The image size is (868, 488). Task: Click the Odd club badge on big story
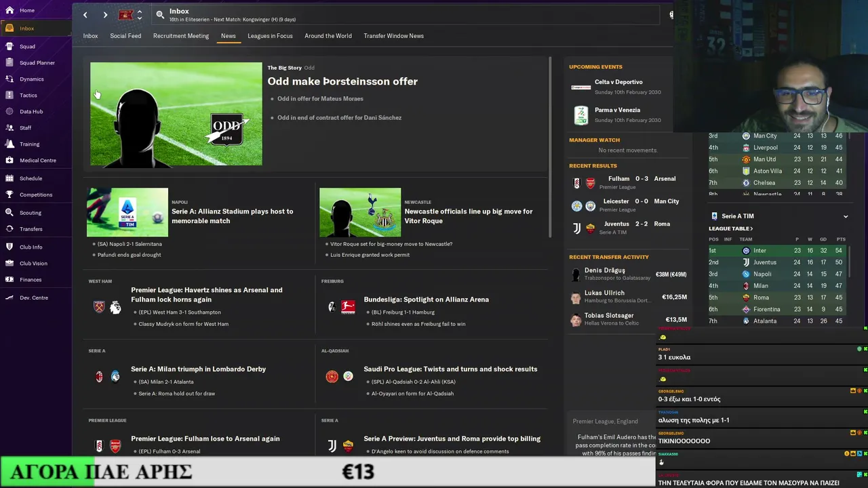click(x=226, y=128)
